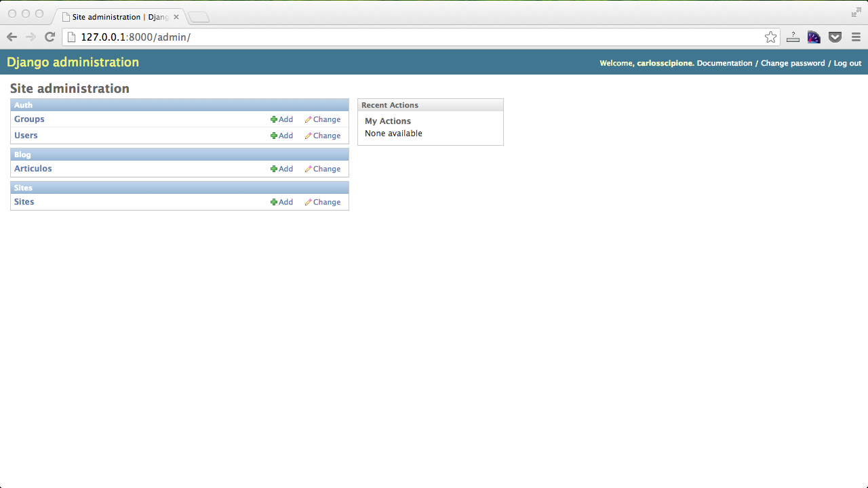Open the Articulos model link
Viewport: 868px width, 488px height.
pos(33,169)
